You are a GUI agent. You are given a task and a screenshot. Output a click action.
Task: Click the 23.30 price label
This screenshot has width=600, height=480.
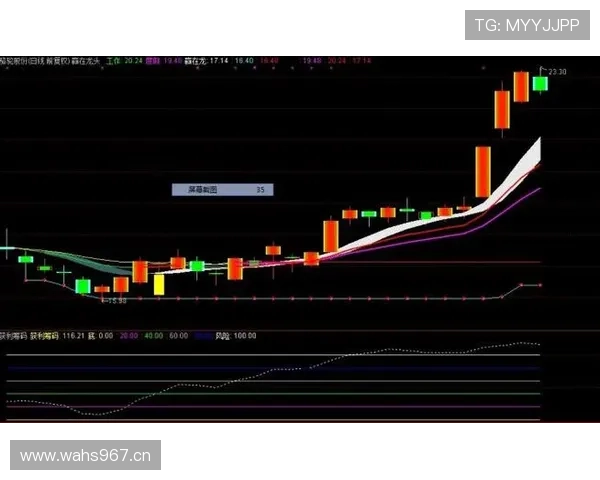coord(557,72)
